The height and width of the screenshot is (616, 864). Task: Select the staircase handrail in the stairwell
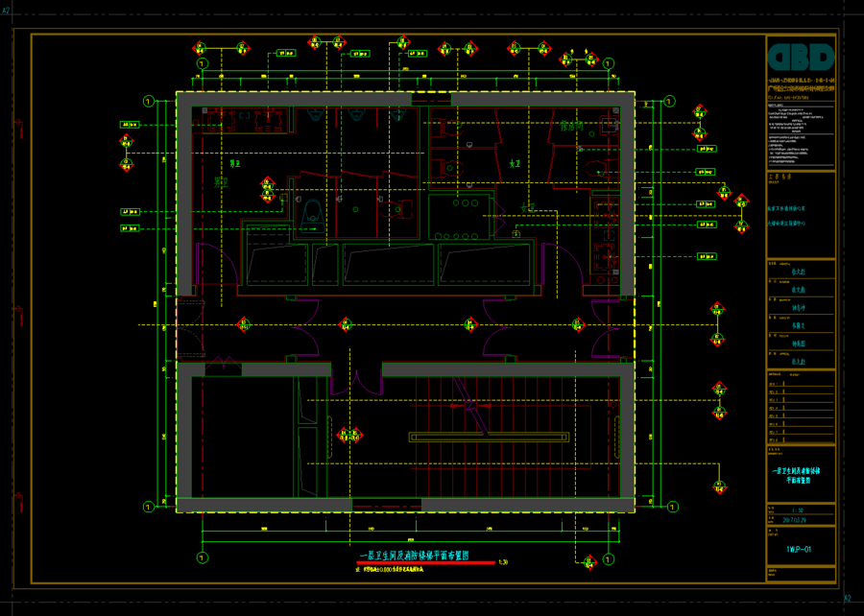point(489,438)
